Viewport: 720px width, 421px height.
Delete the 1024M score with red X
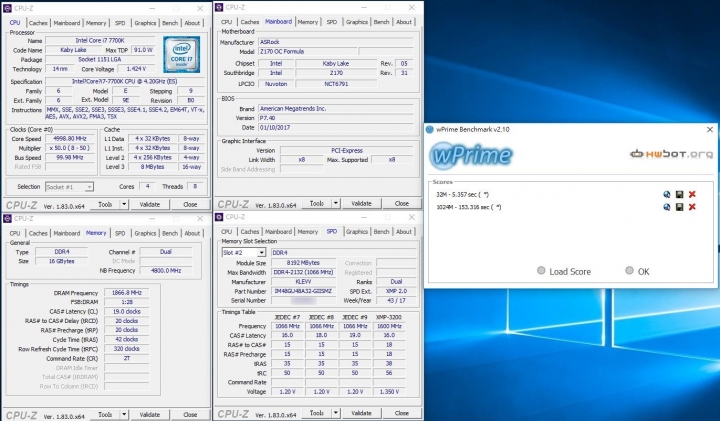(x=692, y=207)
